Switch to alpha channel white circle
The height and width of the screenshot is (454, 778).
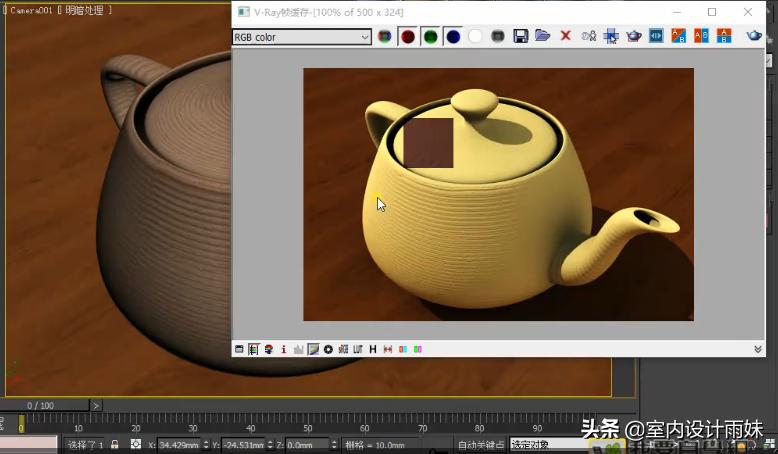[x=476, y=37]
